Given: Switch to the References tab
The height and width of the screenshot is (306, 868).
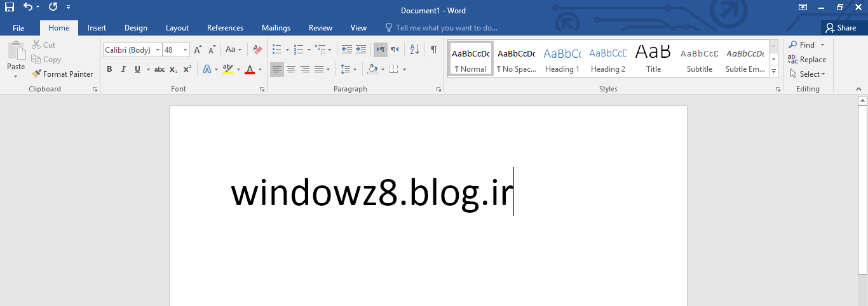Looking at the screenshot, I should click(226, 28).
